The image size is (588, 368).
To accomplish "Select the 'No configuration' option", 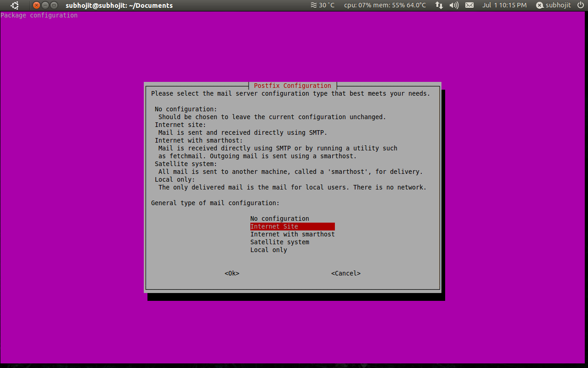I will coord(279,218).
